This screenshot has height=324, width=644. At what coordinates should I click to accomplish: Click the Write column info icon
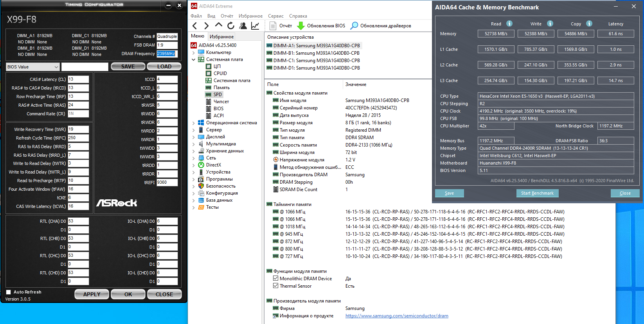[550, 23]
